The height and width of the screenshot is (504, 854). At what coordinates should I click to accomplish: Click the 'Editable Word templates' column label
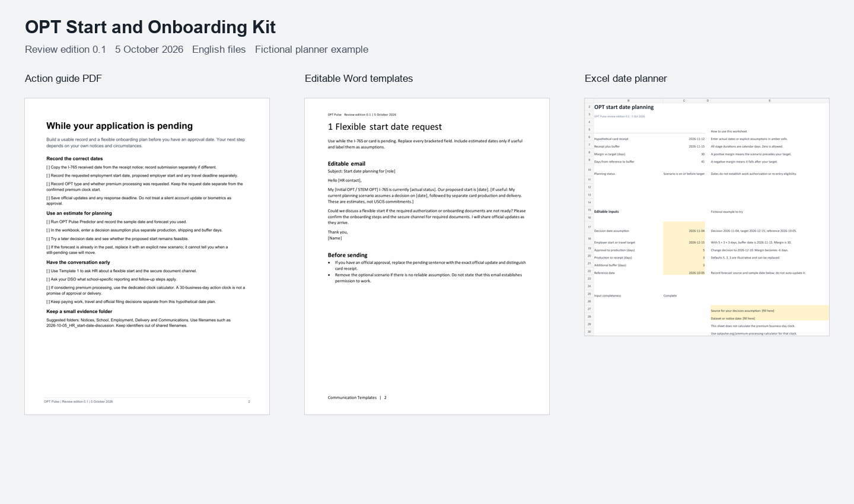click(x=359, y=78)
